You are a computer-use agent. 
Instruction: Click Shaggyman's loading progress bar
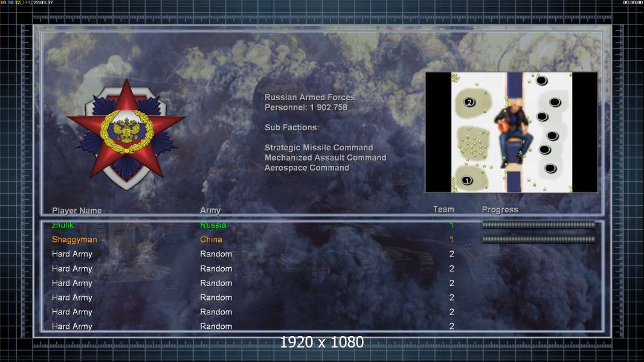pyautogui.click(x=538, y=239)
